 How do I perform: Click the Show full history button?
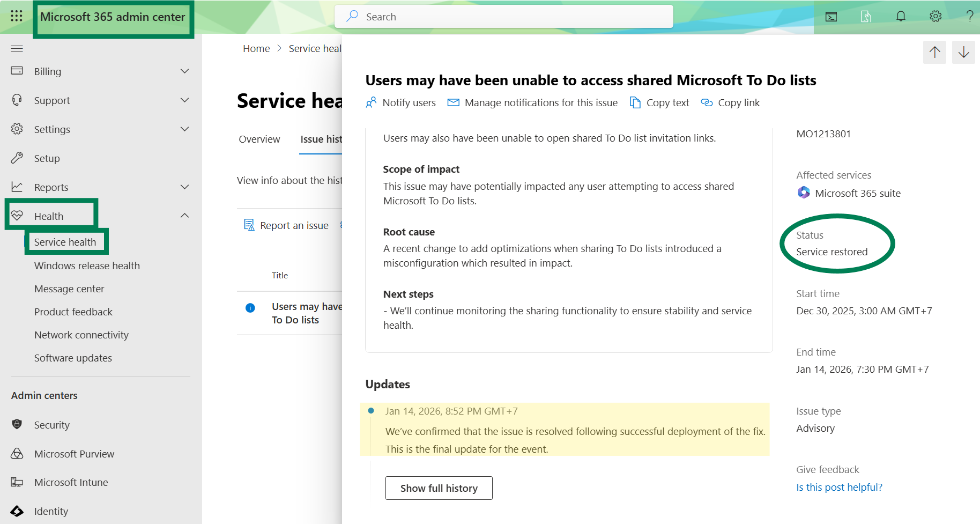click(x=439, y=488)
